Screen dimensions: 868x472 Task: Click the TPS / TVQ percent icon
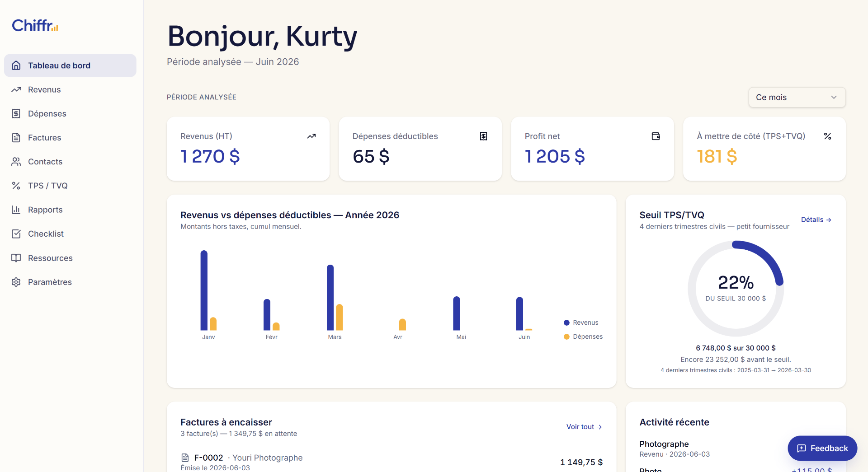[16, 186]
